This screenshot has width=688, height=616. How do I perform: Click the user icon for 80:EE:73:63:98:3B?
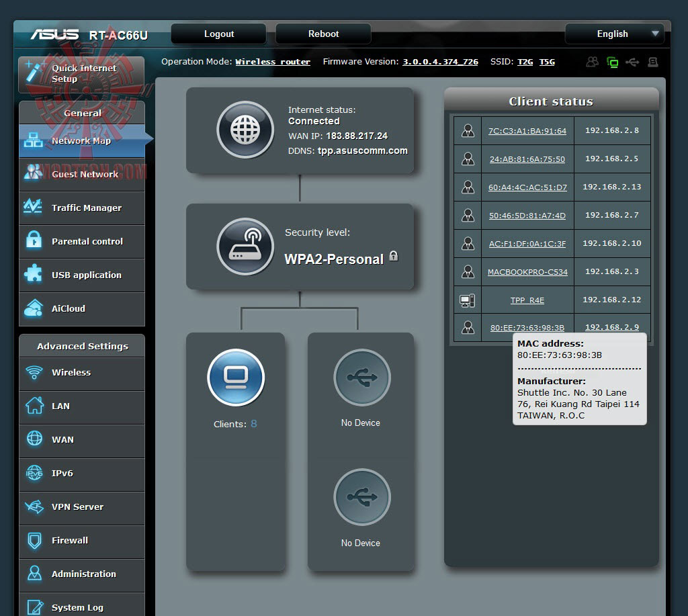(x=468, y=327)
